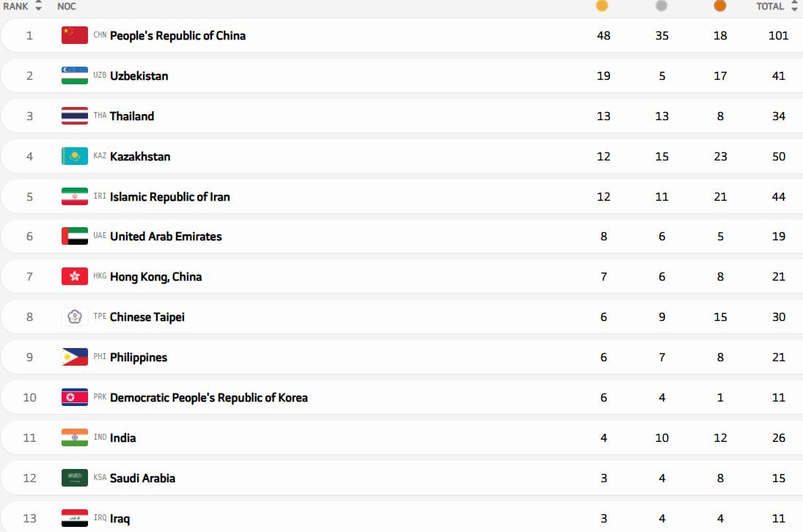Click the Saudi Arabia flag icon
This screenshot has width=803, height=532.
click(75, 478)
